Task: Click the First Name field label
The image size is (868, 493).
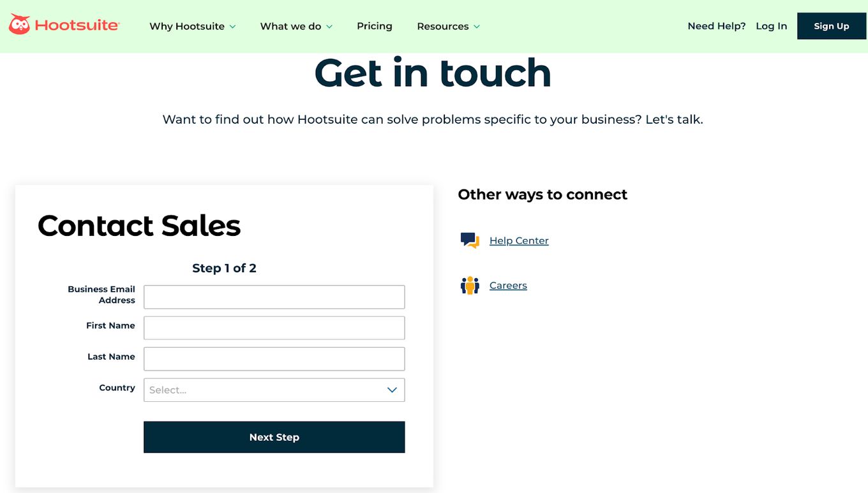Action: 110,325
